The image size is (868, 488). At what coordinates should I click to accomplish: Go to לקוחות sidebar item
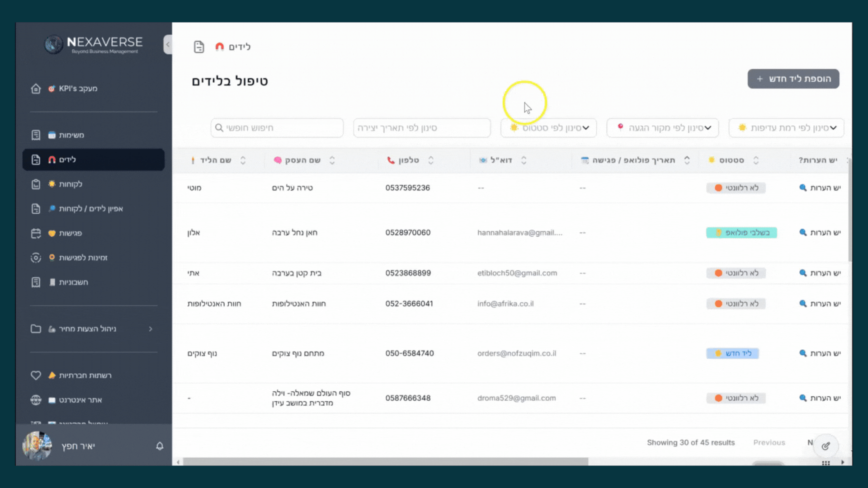(70, 184)
